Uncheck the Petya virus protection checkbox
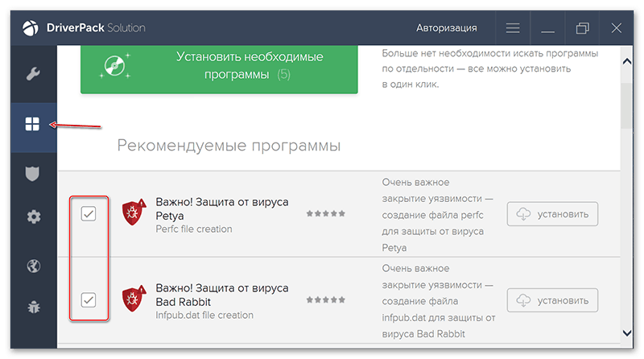Image resolution: width=644 pixels, height=359 pixels. tap(89, 214)
